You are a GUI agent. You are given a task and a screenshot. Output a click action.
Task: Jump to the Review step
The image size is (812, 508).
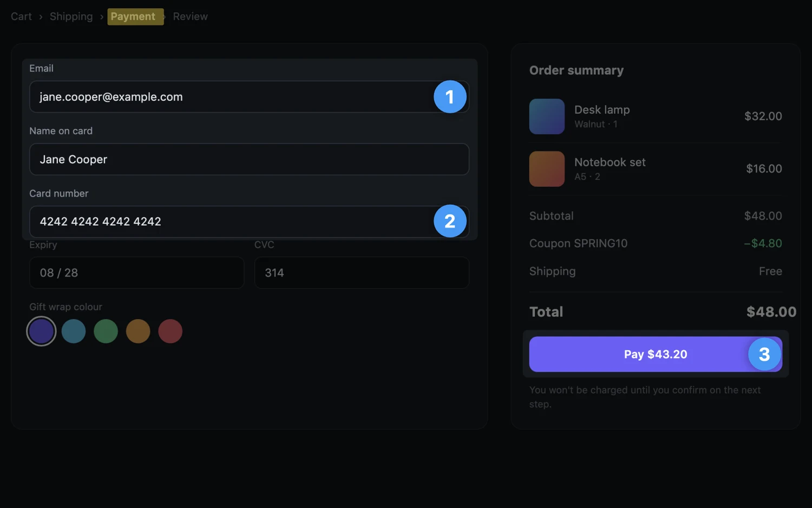[x=190, y=17]
